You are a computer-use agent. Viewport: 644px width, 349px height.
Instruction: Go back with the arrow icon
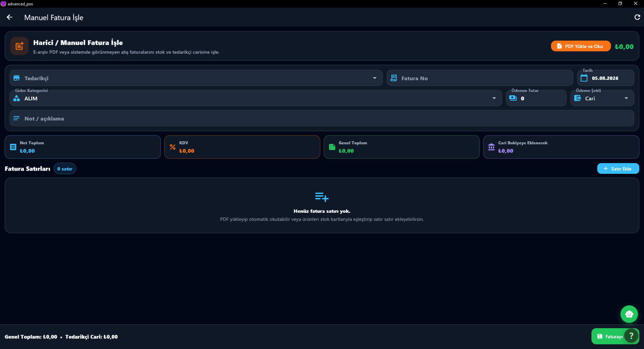click(9, 17)
